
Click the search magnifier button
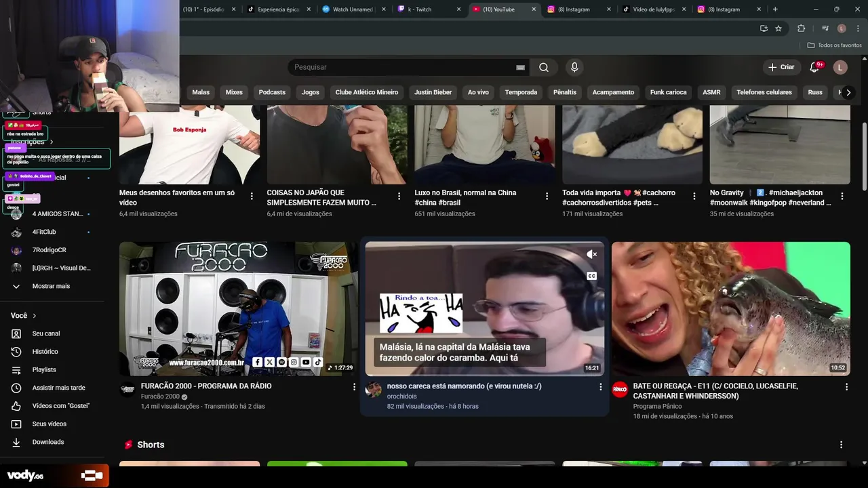[x=544, y=67]
